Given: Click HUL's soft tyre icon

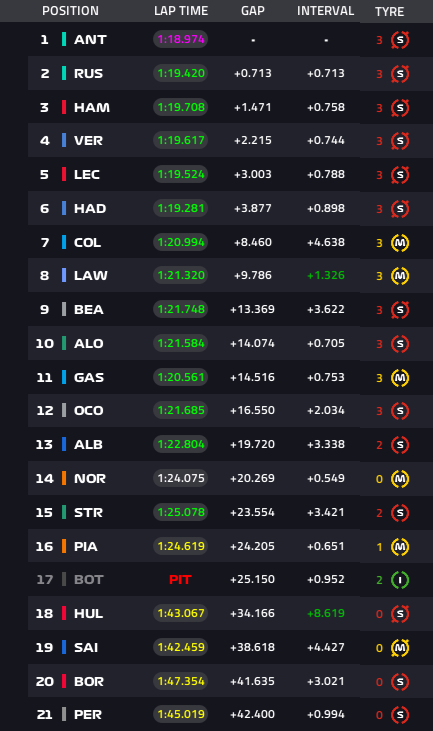Looking at the screenshot, I should (400, 614).
